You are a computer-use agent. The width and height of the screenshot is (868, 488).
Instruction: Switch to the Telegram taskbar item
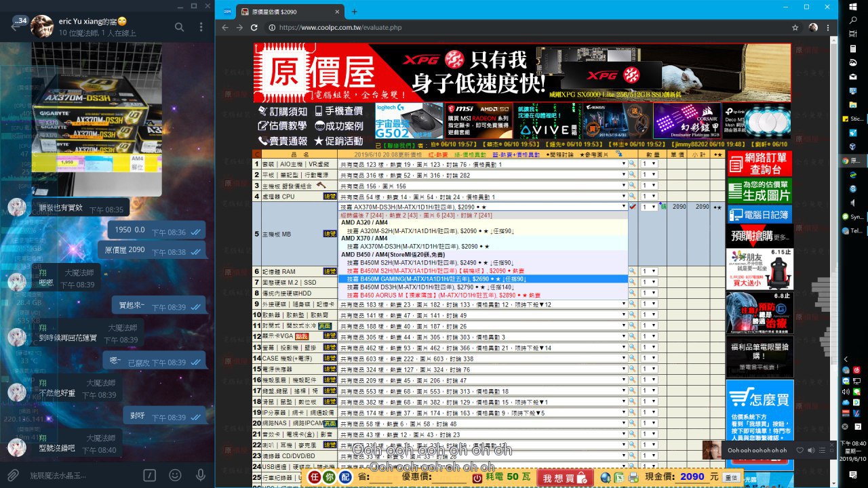click(x=854, y=231)
